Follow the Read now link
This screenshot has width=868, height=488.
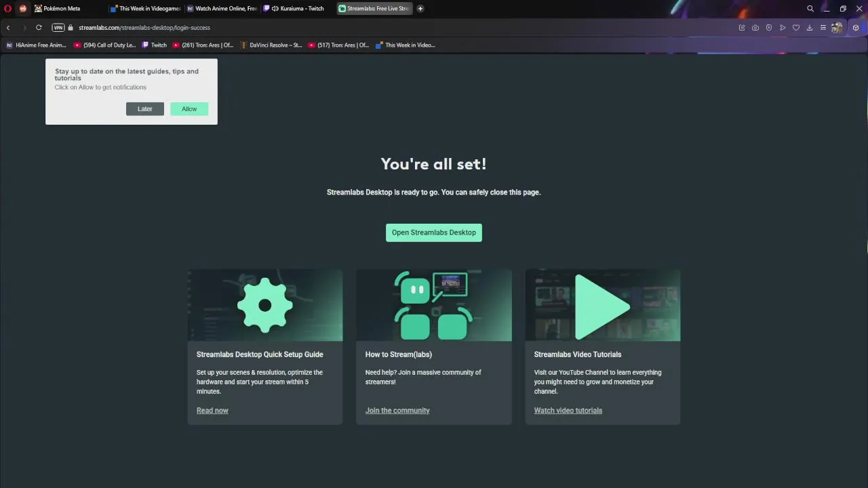[212, 411]
